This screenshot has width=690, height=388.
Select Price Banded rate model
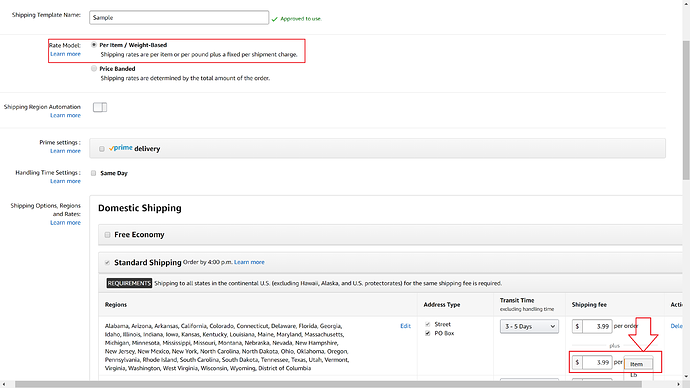click(94, 69)
